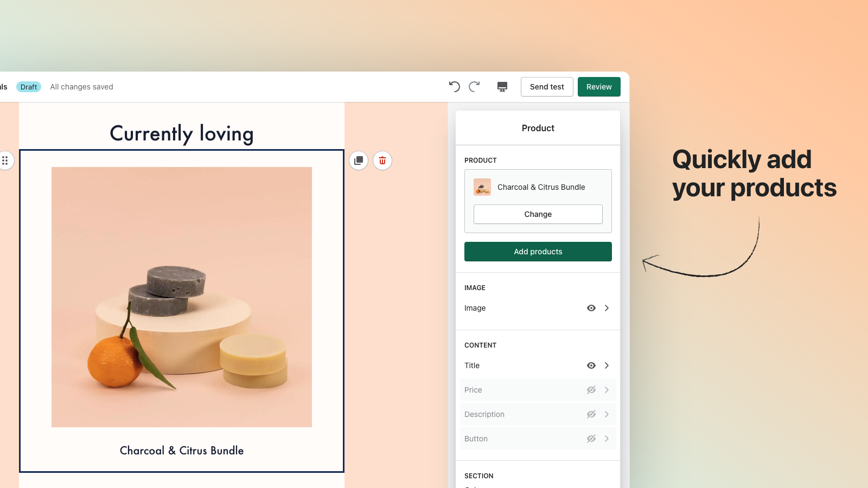Switch to desktop preview icon
The image size is (868, 488).
click(x=502, y=87)
